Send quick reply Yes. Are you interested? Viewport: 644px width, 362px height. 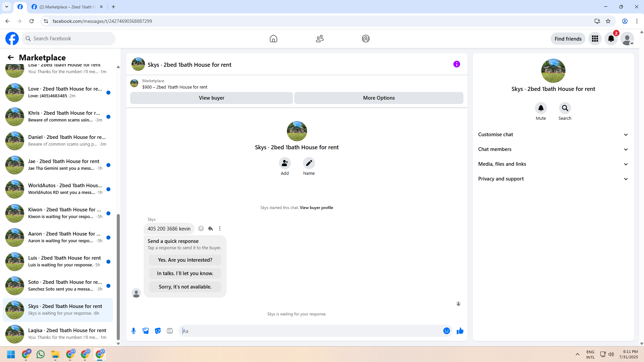point(185,260)
